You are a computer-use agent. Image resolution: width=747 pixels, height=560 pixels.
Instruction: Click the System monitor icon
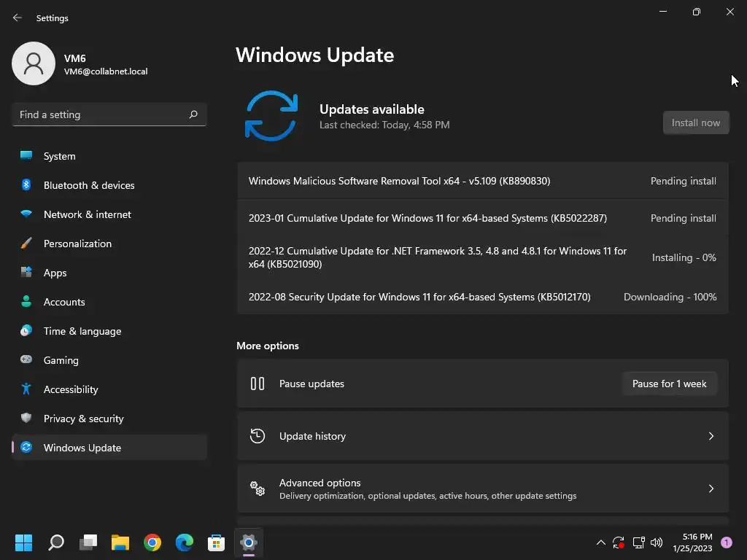point(26,155)
